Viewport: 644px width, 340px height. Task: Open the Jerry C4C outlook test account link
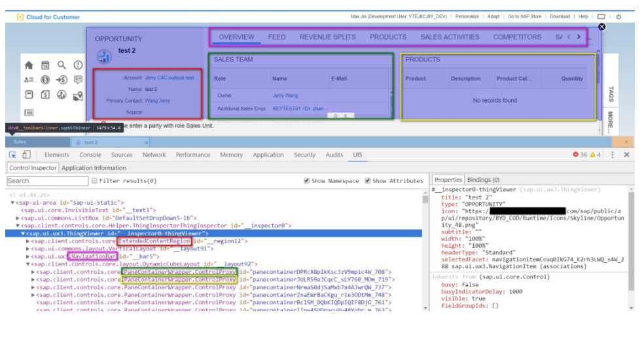point(170,78)
